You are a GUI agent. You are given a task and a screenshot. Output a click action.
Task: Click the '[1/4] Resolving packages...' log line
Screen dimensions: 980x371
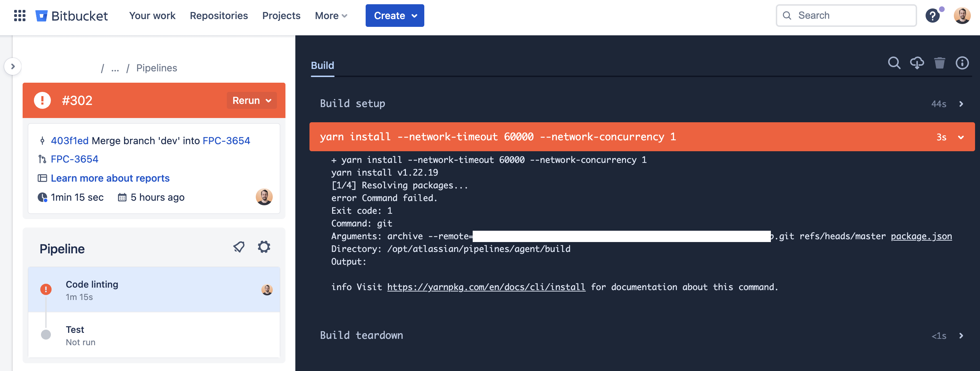[x=400, y=185]
